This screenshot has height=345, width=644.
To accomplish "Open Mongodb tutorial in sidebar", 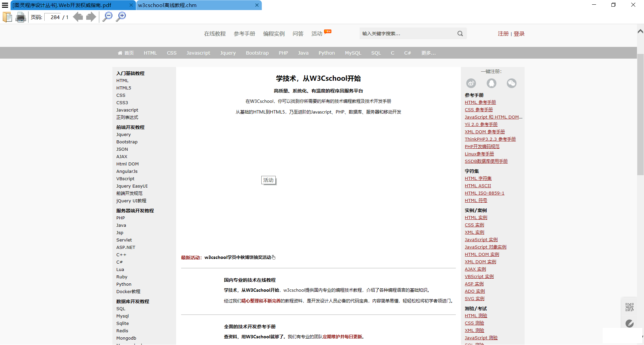I will [x=126, y=338].
